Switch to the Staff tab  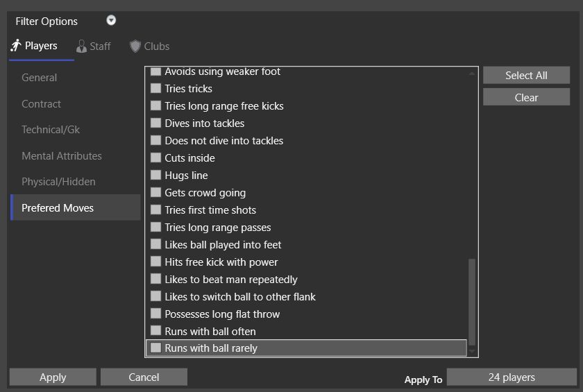click(x=93, y=46)
